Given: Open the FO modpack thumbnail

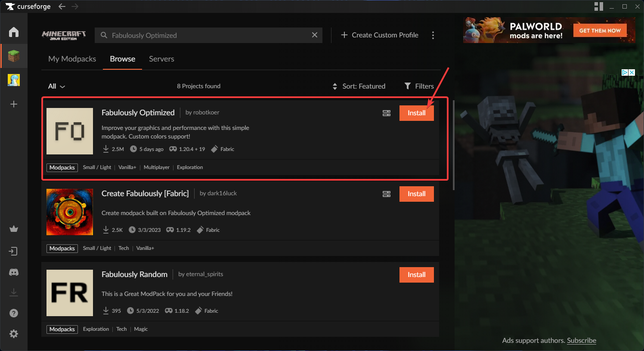Looking at the screenshot, I should pos(70,131).
